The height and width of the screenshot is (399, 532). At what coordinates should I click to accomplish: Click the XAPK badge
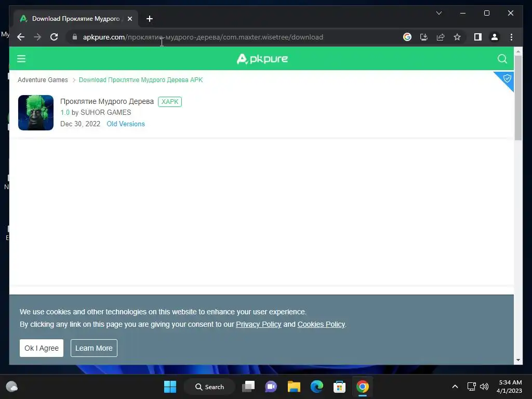pos(170,101)
